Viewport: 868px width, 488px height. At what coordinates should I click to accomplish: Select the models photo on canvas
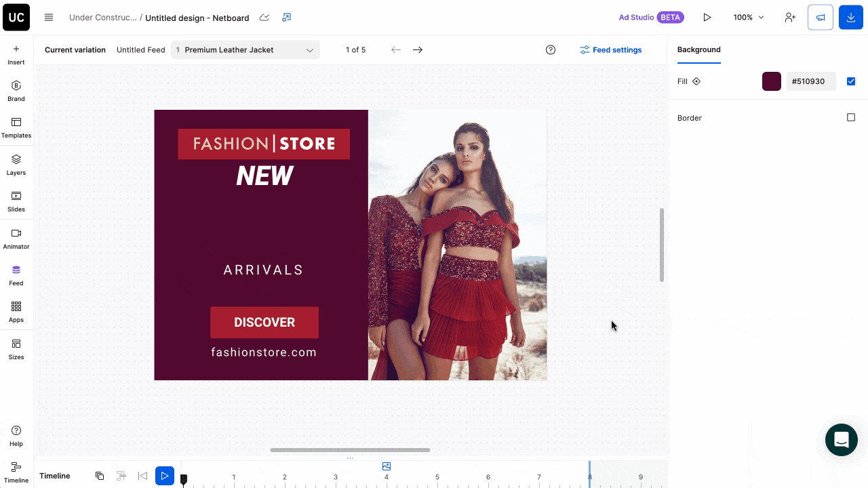458,245
